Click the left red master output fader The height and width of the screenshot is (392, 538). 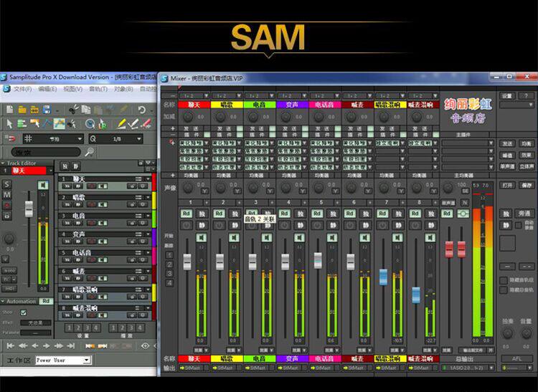point(449,249)
